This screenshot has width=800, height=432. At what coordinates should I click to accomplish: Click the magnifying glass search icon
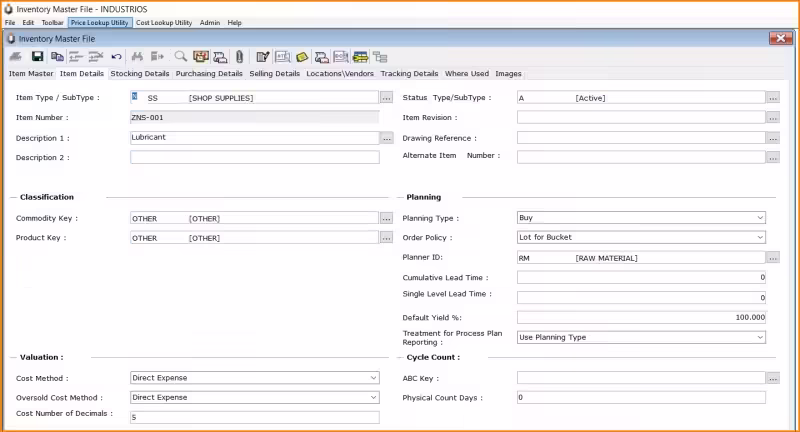[180, 57]
